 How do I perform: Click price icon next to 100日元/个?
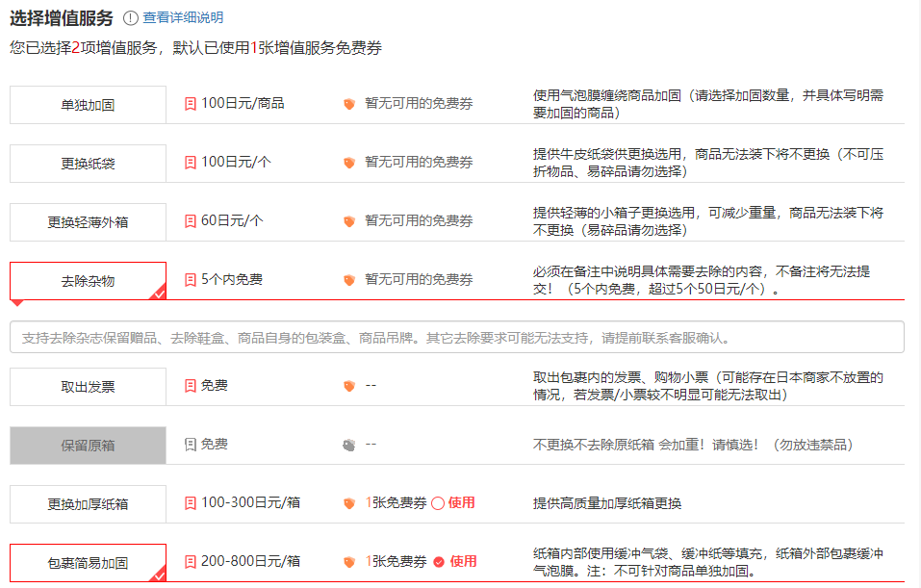click(x=191, y=162)
